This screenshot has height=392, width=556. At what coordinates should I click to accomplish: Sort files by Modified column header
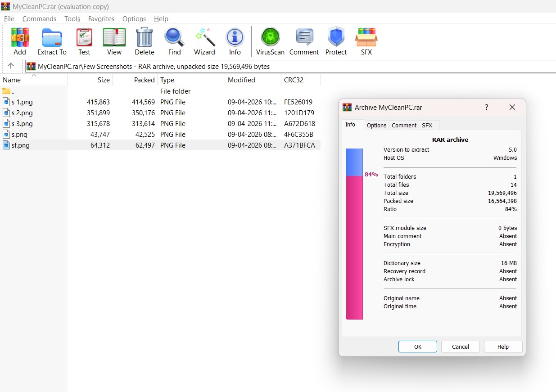253,80
